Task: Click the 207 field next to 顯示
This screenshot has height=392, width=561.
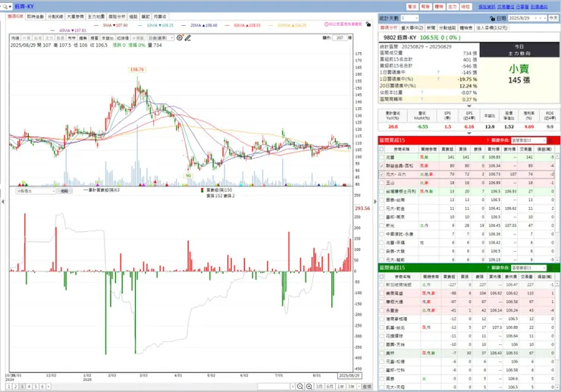Action: (x=340, y=38)
